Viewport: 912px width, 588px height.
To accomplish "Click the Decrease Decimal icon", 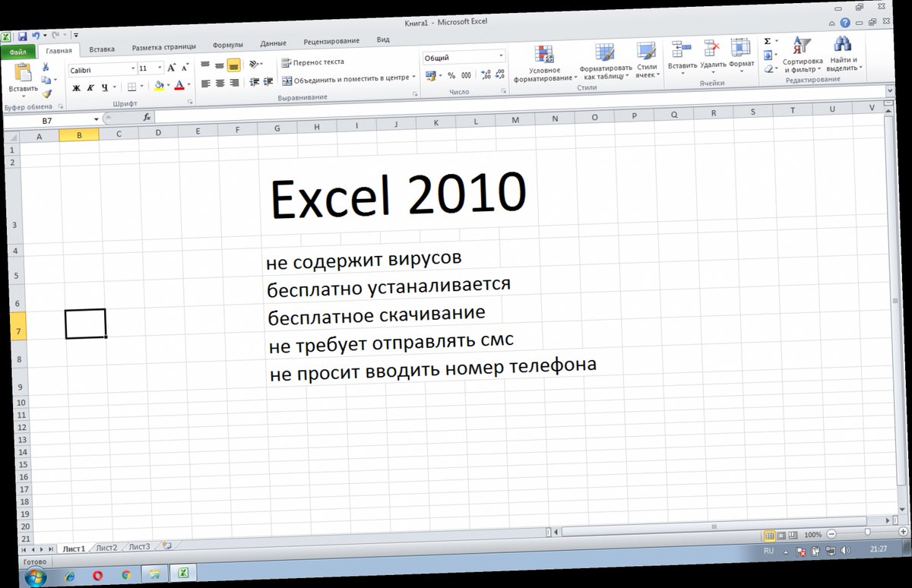I will click(x=499, y=74).
